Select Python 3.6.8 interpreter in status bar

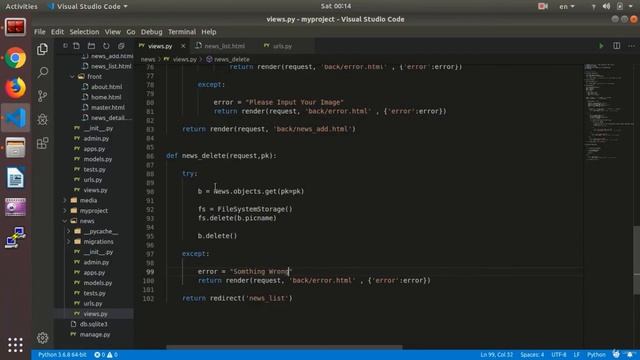[62, 355]
